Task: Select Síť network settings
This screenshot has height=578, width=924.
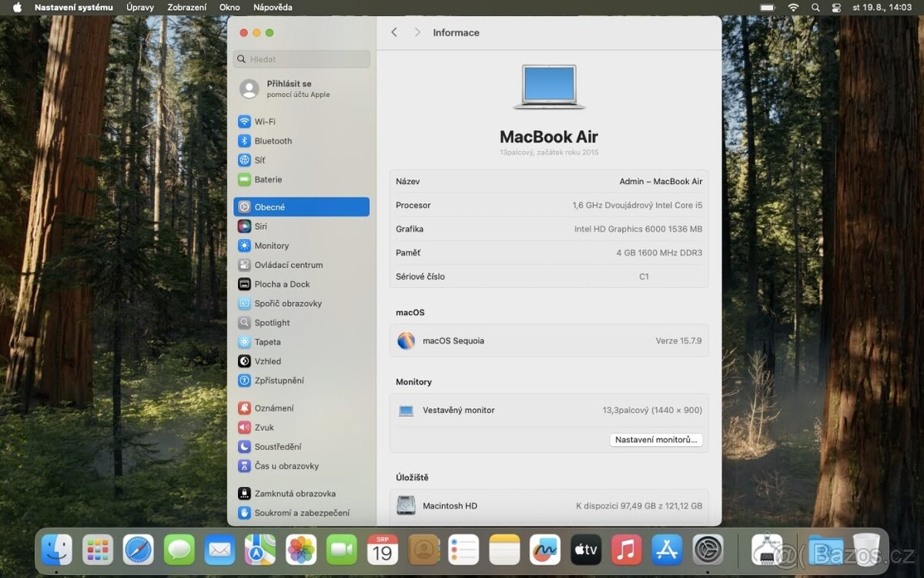Action: point(301,160)
